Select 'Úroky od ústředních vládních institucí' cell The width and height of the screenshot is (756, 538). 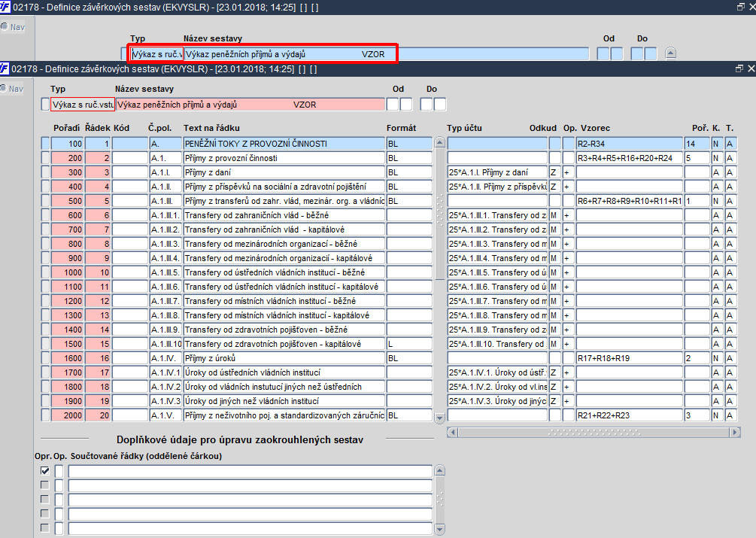point(284,372)
